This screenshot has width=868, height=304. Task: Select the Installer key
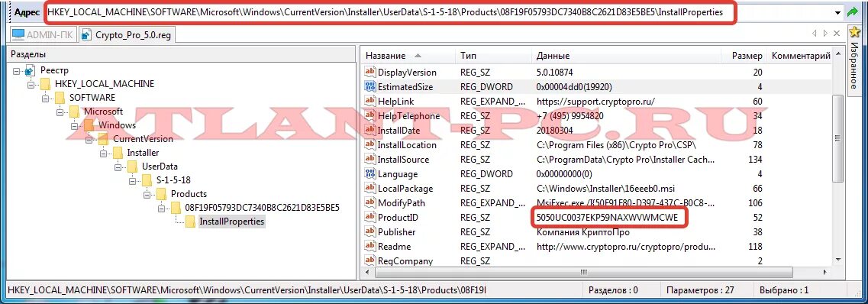point(143,153)
